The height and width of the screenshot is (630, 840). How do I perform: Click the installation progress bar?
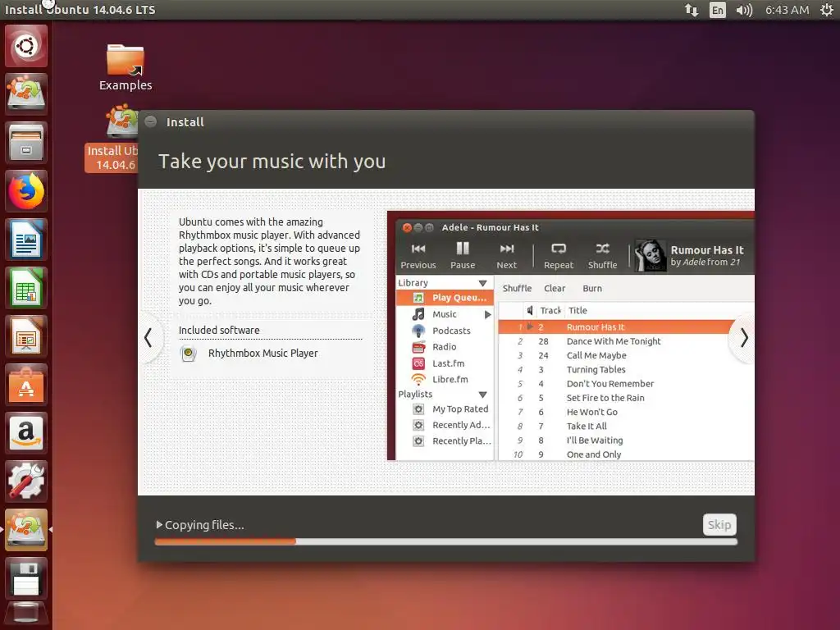tap(445, 541)
